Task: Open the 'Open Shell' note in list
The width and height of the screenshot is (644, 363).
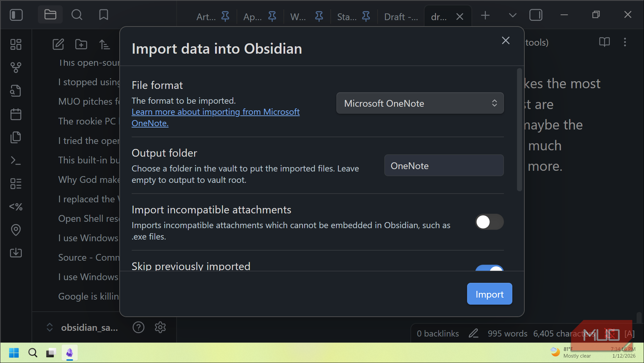Action: tap(89, 218)
